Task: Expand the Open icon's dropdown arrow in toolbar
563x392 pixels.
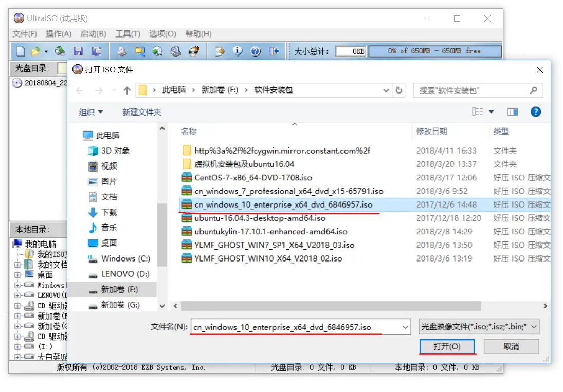Action: (46, 52)
